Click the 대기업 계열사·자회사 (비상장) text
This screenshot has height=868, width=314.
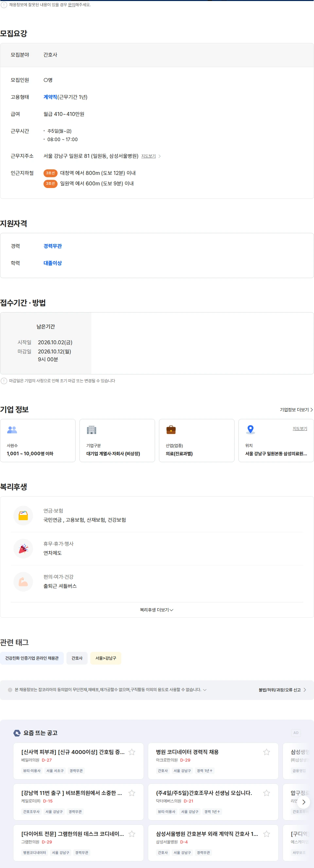click(x=113, y=454)
